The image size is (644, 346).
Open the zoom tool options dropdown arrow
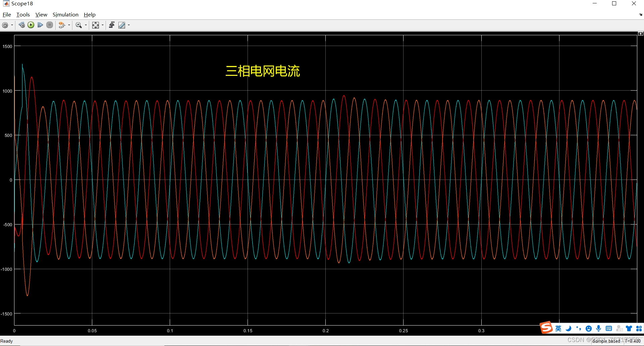86,25
